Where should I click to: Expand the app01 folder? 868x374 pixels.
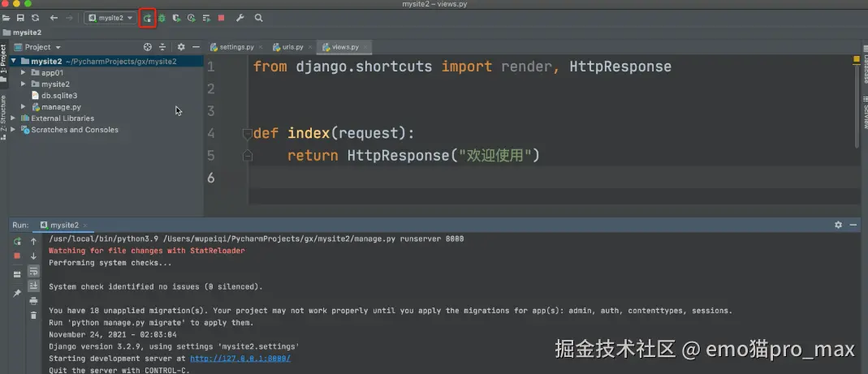(24, 73)
